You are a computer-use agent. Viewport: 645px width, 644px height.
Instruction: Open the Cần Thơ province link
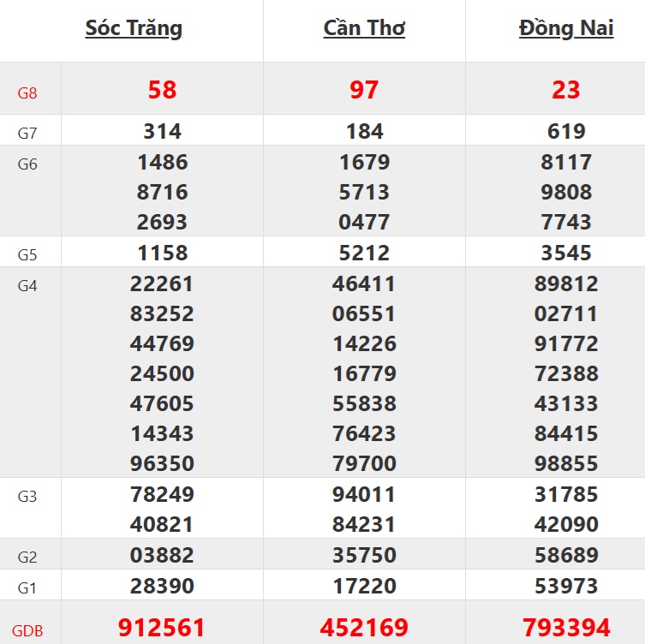pos(364,28)
